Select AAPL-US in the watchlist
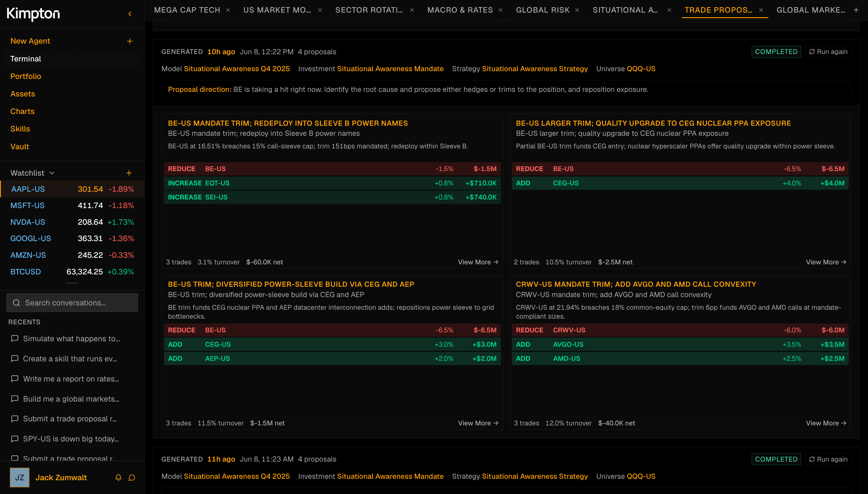 [72, 189]
